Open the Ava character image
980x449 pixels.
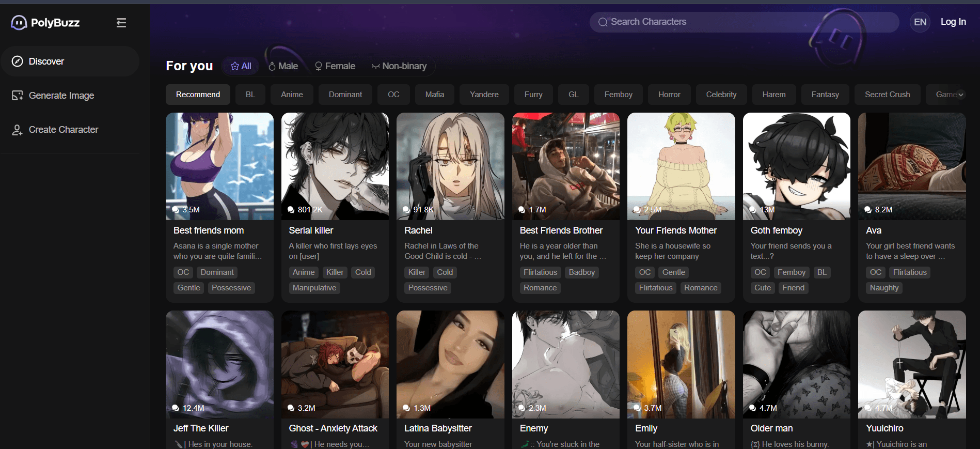click(x=912, y=166)
